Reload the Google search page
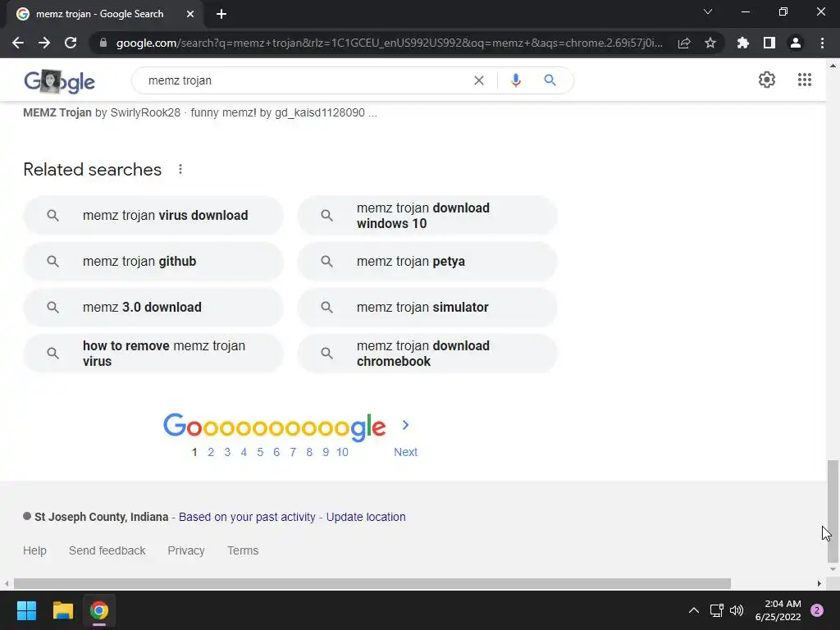Viewport: 840px width, 630px height. point(71,43)
